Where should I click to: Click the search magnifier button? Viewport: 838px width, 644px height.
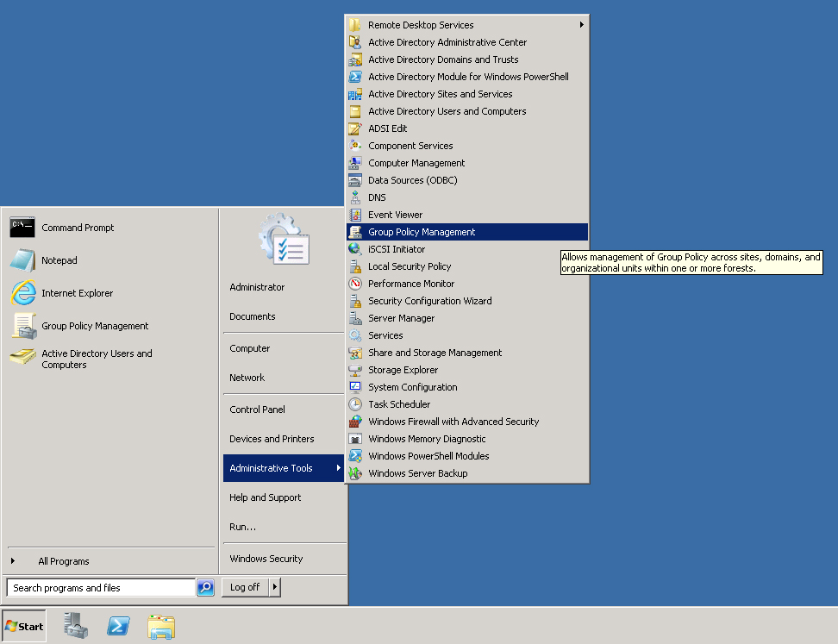click(205, 588)
